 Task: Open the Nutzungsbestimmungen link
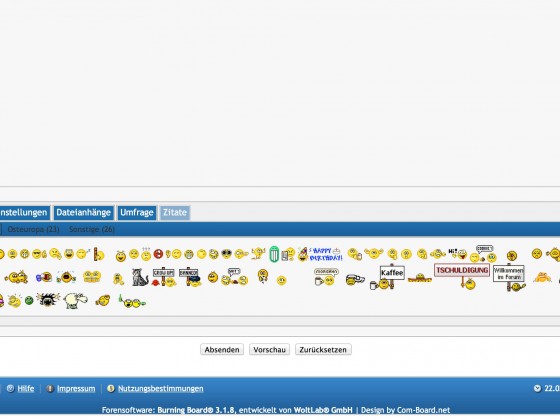161,389
